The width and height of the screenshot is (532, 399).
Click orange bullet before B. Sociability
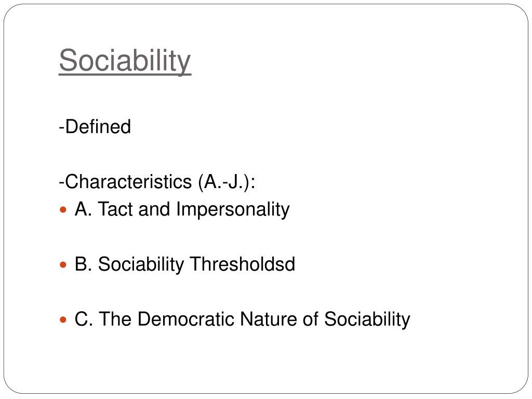pyautogui.click(x=63, y=264)
